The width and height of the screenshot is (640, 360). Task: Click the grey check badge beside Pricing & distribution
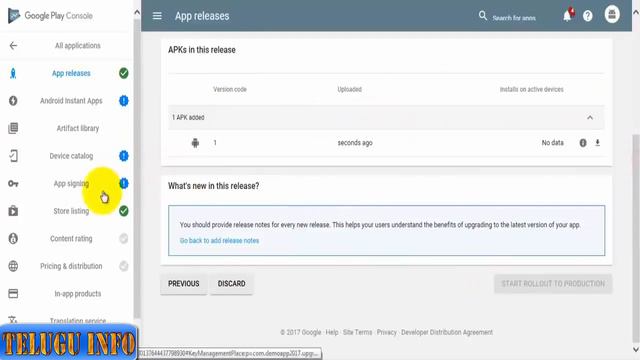point(124,266)
